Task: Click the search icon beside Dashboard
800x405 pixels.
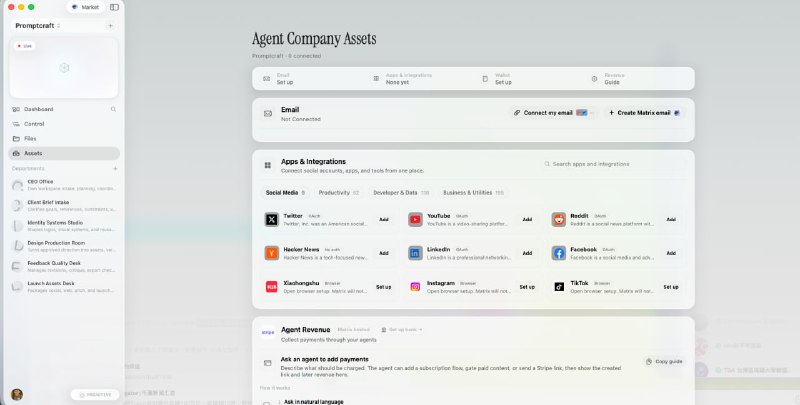Action: (x=113, y=109)
